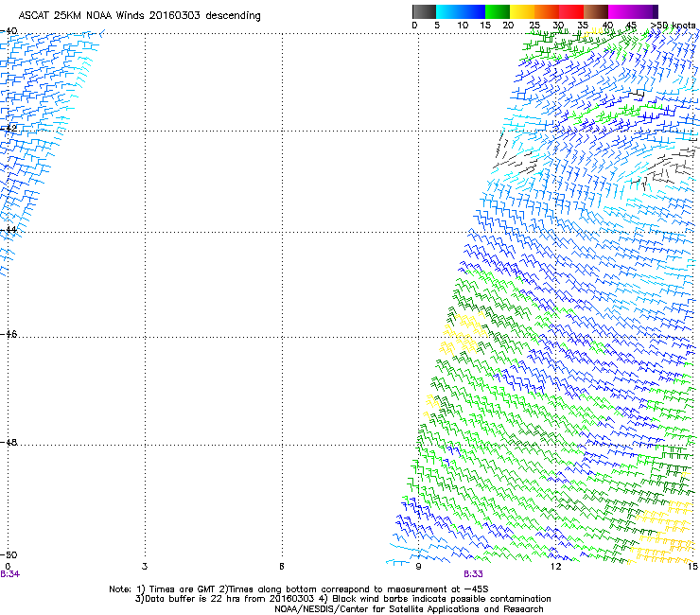The width and height of the screenshot is (700, 615).
Task: Click the gray 0-5 knots color band
Action: 425,12
